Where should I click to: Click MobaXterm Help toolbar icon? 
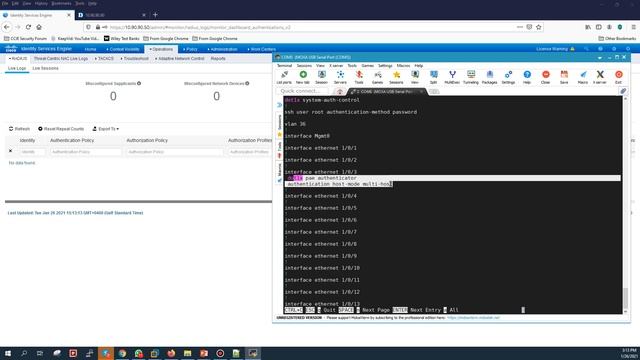click(527, 77)
